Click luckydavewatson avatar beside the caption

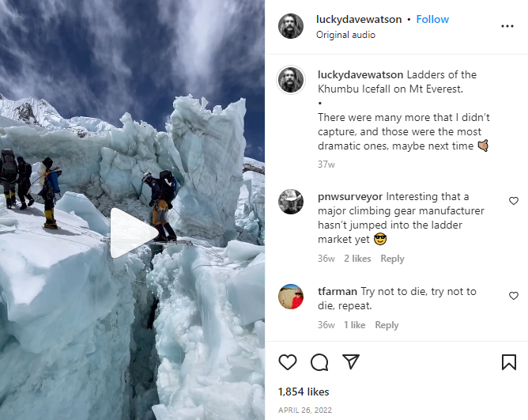pyautogui.click(x=291, y=80)
